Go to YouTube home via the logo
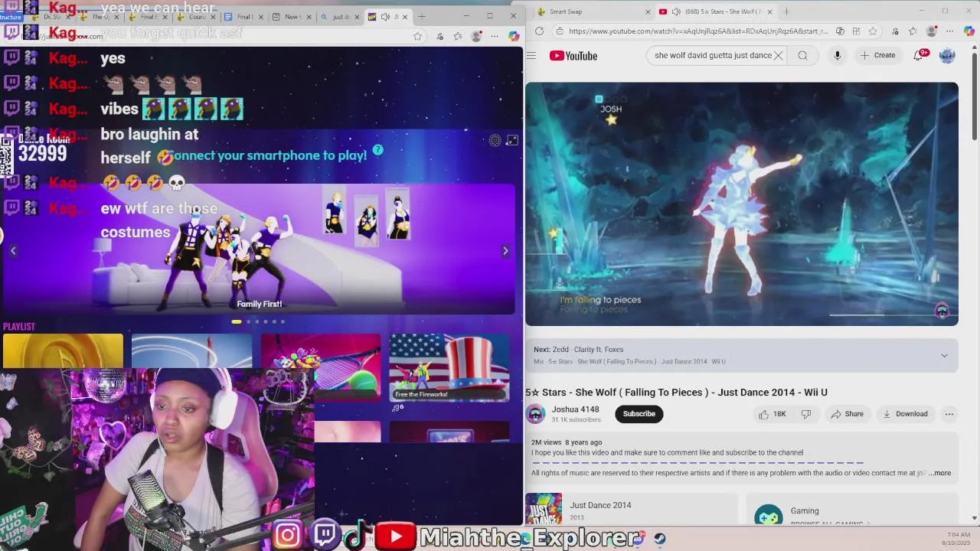The image size is (980, 551). (x=573, y=55)
